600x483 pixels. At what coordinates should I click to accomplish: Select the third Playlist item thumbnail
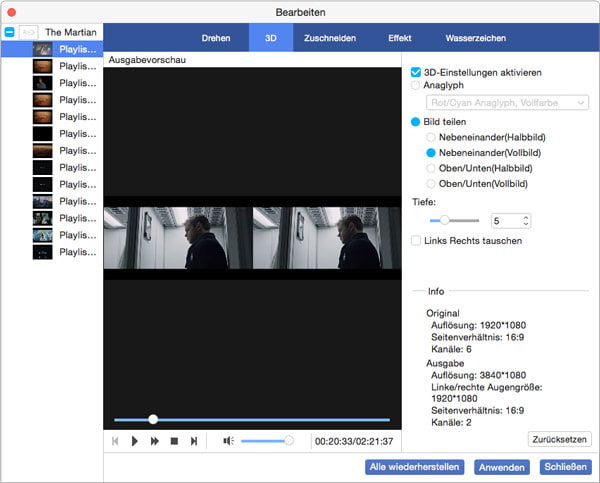[42, 83]
